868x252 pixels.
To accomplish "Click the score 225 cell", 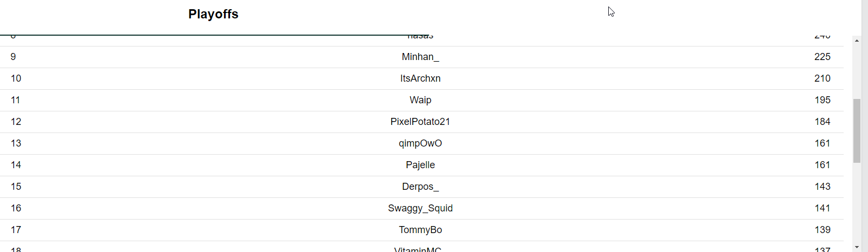I will tap(823, 57).
